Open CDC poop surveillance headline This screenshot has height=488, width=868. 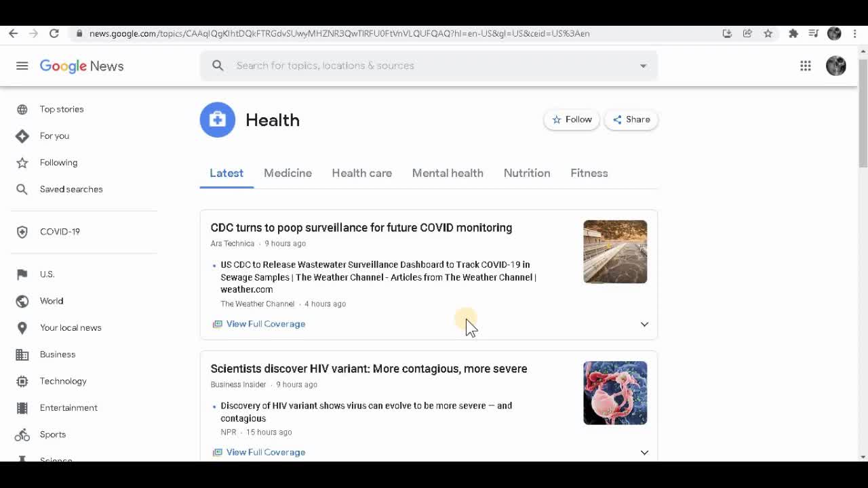point(361,228)
